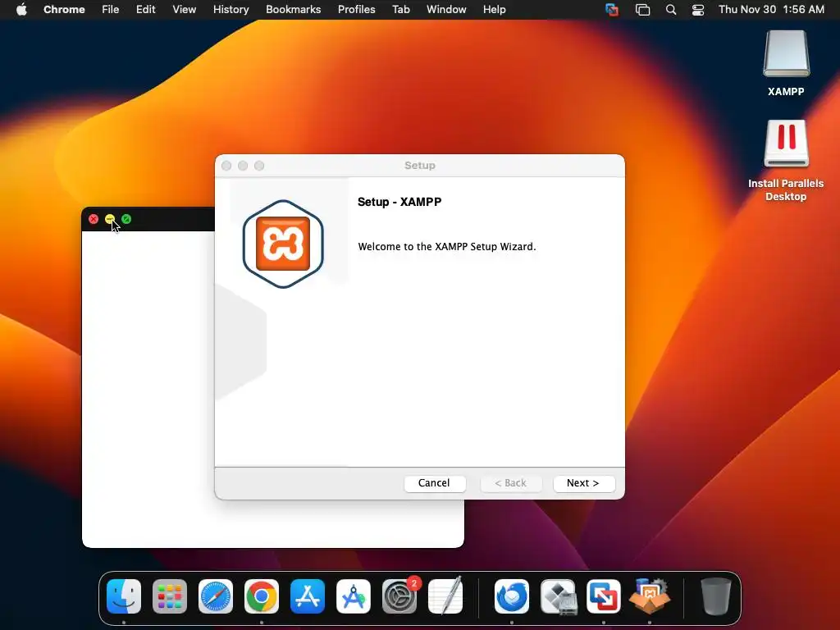Open the Xcode-style drafting app in the Dock
840x630 pixels.
354,596
